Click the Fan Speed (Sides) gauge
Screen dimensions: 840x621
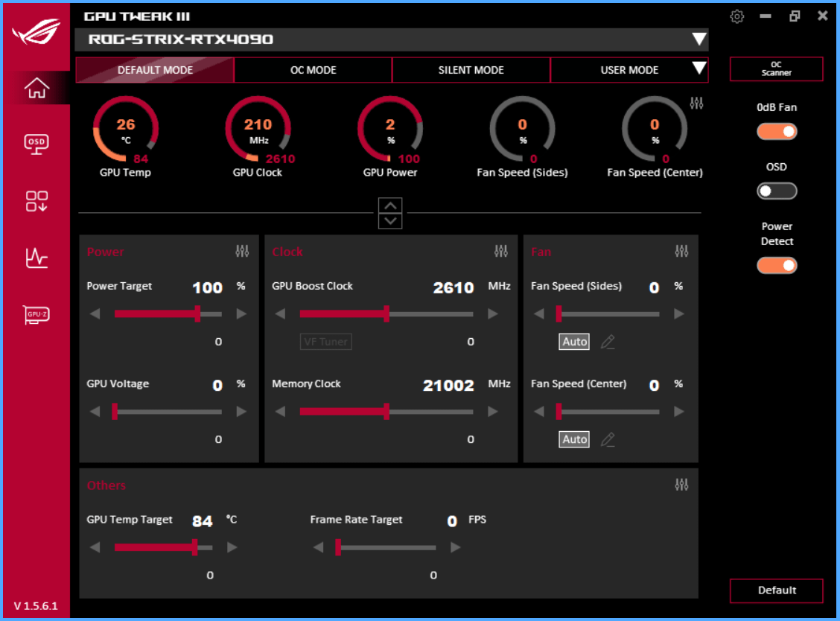522,129
